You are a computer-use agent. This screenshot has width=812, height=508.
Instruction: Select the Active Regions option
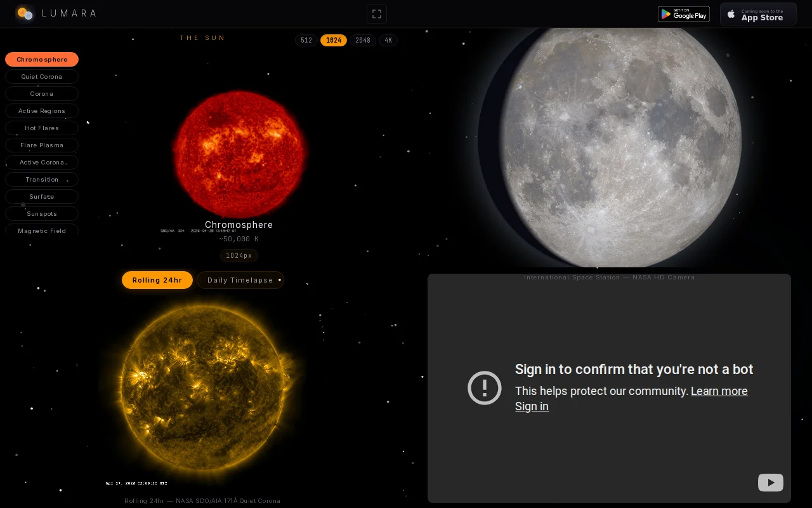42,111
